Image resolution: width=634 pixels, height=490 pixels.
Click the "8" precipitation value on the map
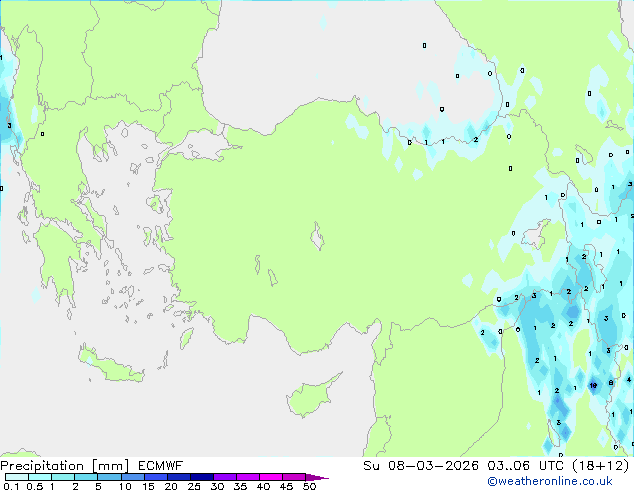coord(611,382)
